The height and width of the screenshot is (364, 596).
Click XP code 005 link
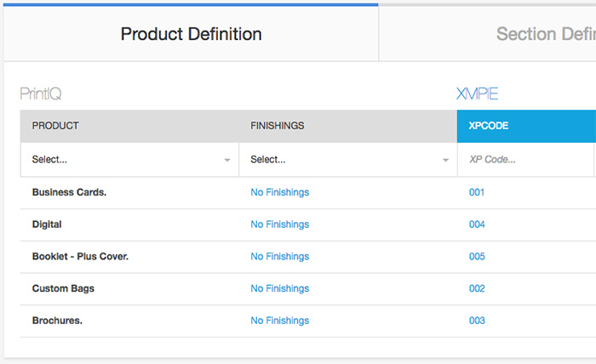pyautogui.click(x=477, y=257)
